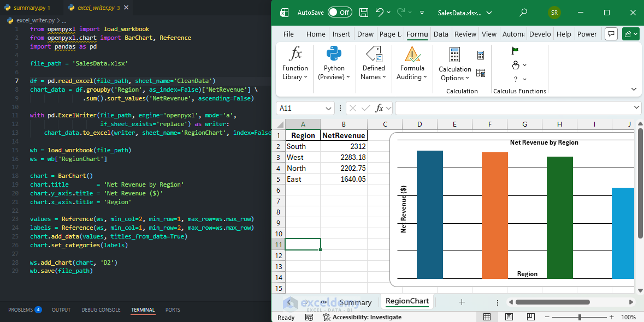The image size is (644, 322).
Task: Open the Defined Names tag menu
Action: click(374, 63)
